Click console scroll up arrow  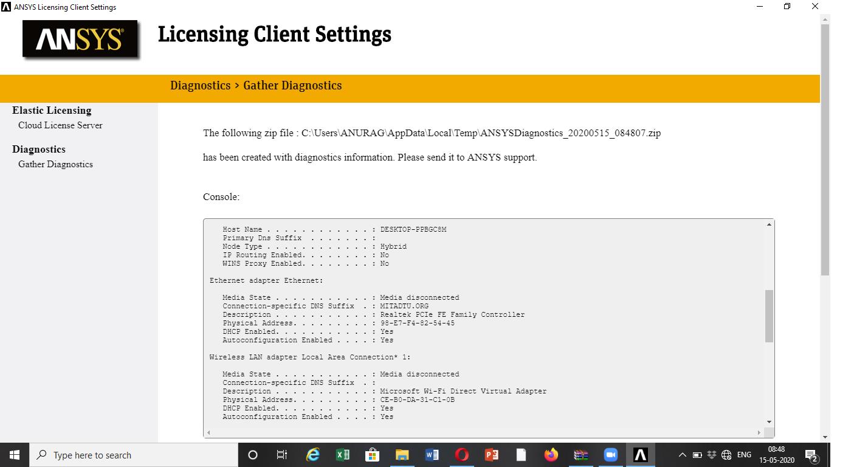click(769, 224)
